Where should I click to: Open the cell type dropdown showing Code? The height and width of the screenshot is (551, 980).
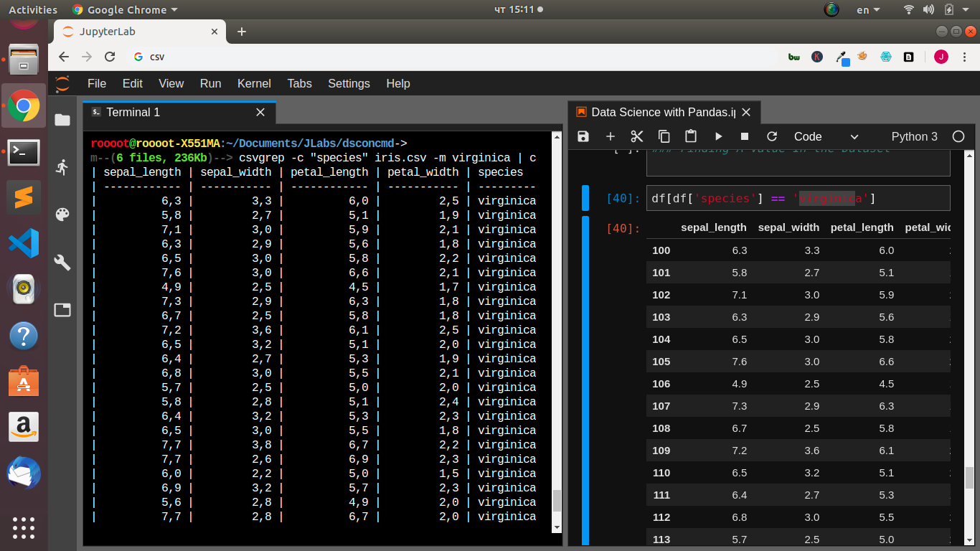click(x=826, y=136)
